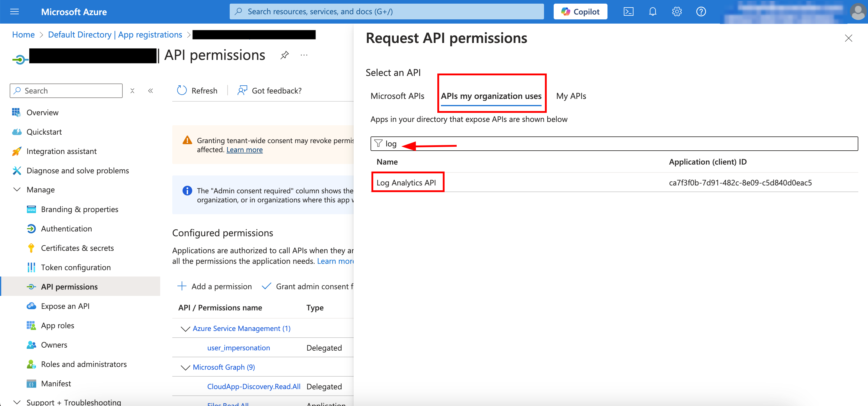
Task: Open the help question mark menu
Action: pyautogui.click(x=701, y=12)
